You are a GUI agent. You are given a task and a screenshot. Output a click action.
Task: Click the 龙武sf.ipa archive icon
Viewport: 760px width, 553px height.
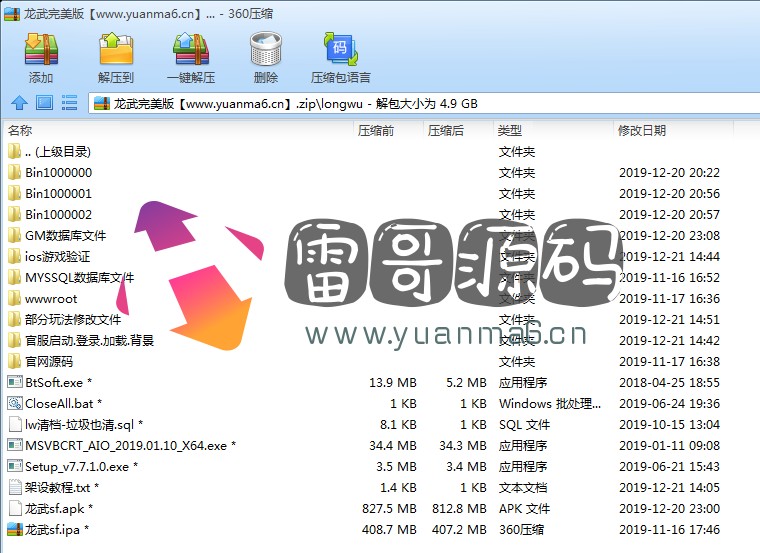coord(15,529)
